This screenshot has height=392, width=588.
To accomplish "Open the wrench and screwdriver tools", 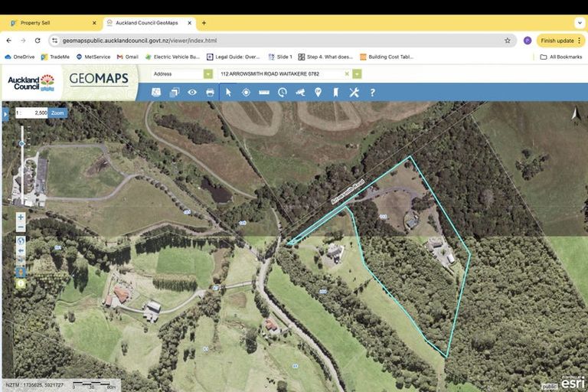I will (354, 92).
